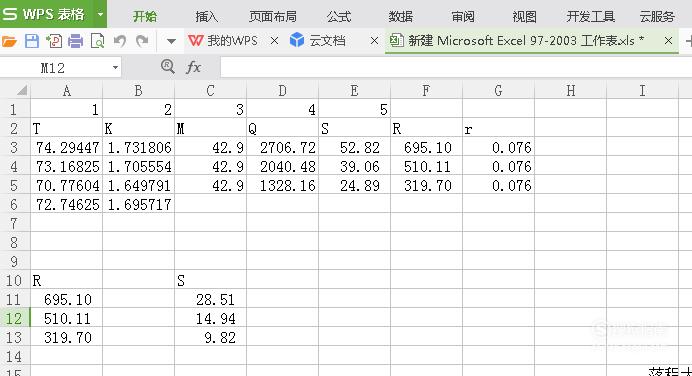Save the workbook with the floppy disk icon
The height and width of the screenshot is (376, 692).
(x=32, y=41)
